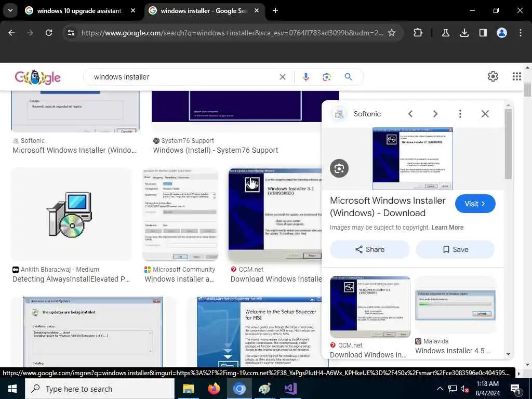This screenshot has height=399, width=532.
Task: Open the Chrome three-dot menu
Action: tap(520, 33)
